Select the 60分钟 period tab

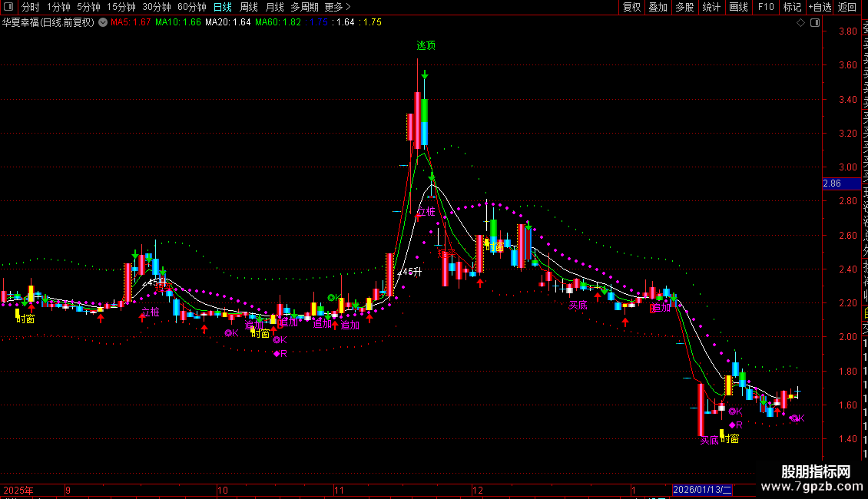192,7
